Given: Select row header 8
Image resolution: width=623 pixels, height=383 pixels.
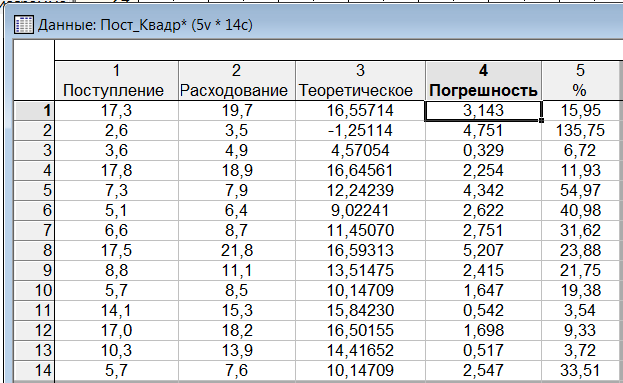Looking at the screenshot, I should 34,251.
